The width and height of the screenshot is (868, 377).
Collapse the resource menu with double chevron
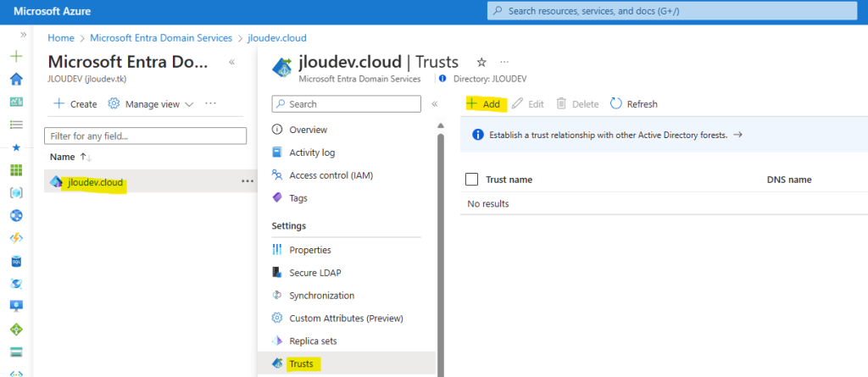[435, 104]
